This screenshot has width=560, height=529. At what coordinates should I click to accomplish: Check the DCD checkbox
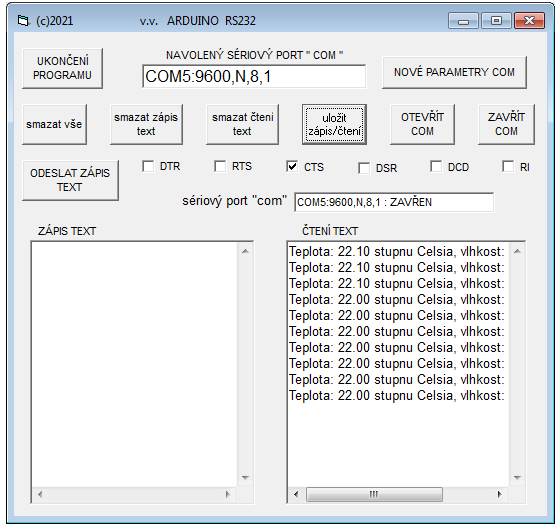pos(436,166)
